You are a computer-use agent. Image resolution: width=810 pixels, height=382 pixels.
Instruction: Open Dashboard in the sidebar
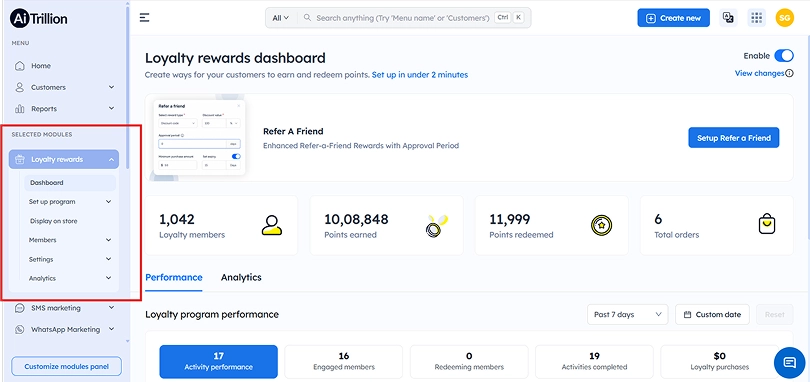click(70, 183)
